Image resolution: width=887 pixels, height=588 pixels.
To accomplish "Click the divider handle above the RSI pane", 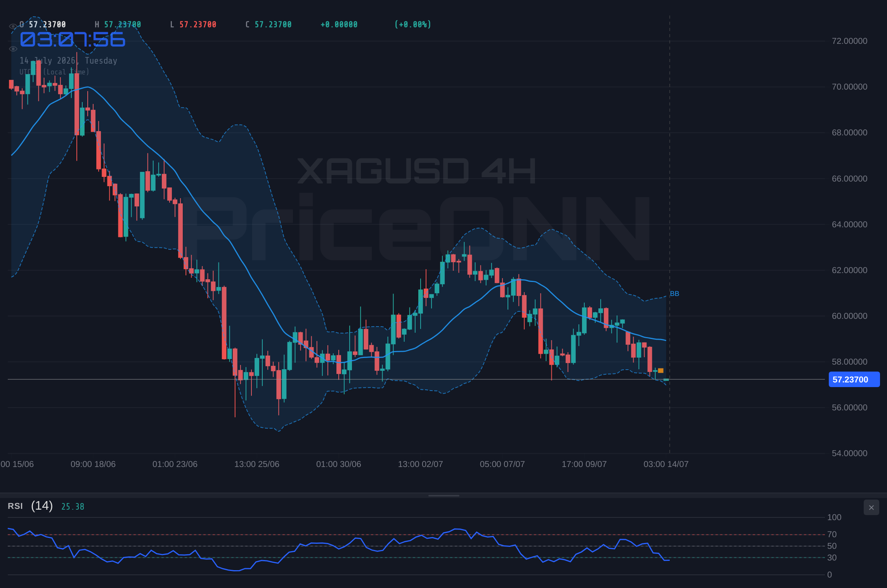I will pyautogui.click(x=443, y=495).
